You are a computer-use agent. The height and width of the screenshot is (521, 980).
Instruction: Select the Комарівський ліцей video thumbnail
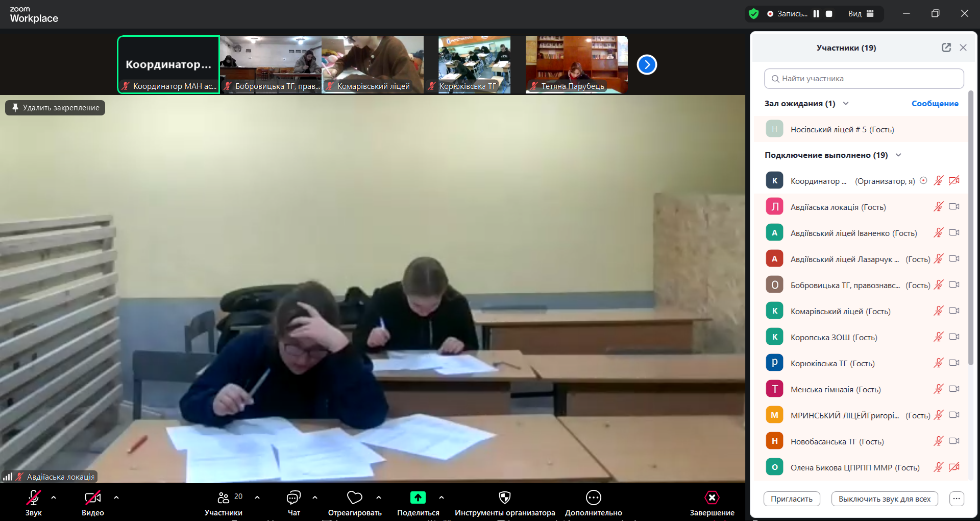click(x=373, y=64)
